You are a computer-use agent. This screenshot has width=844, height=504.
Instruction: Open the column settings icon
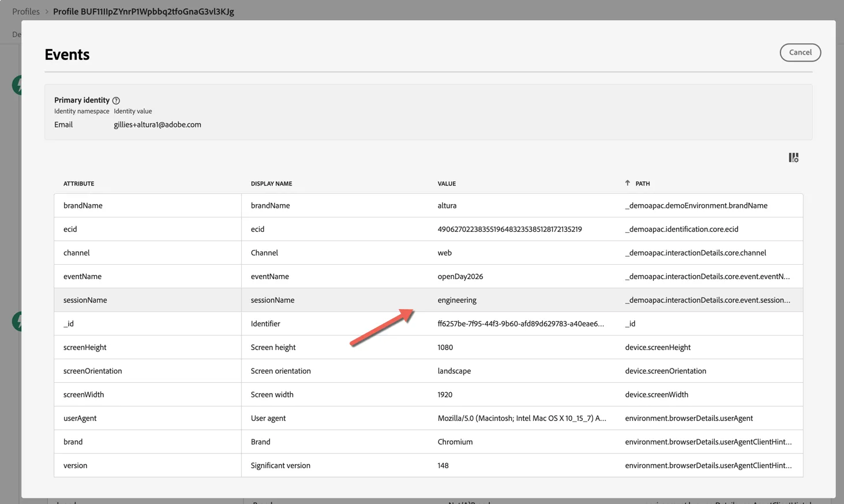(x=793, y=157)
